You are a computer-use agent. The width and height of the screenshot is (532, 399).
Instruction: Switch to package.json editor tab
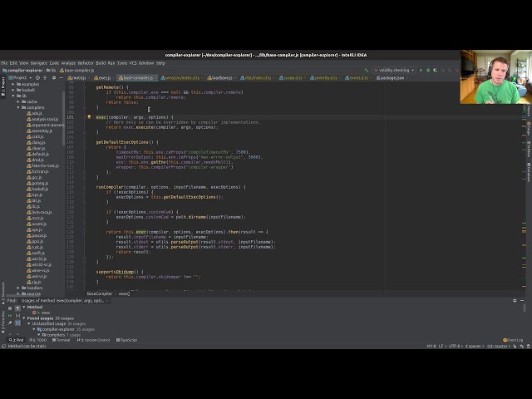tap(392, 77)
